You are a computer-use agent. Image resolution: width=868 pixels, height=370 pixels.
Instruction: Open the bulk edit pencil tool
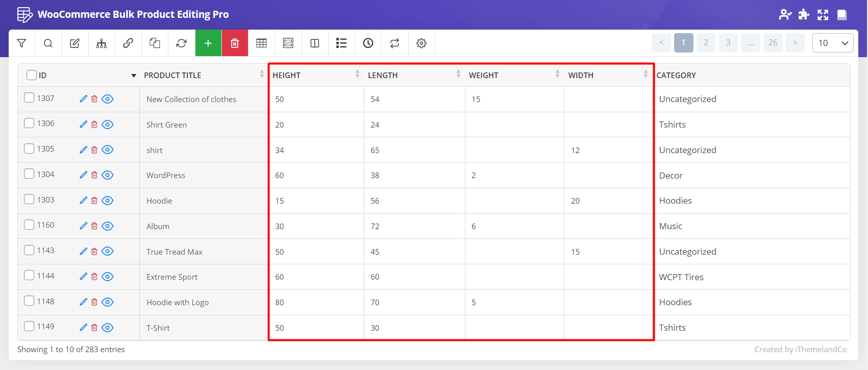(75, 43)
